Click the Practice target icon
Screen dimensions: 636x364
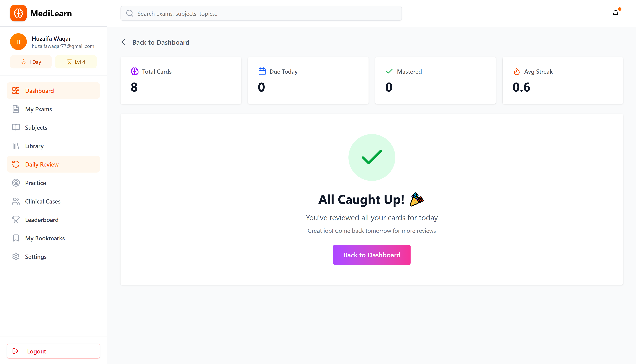point(16,183)
